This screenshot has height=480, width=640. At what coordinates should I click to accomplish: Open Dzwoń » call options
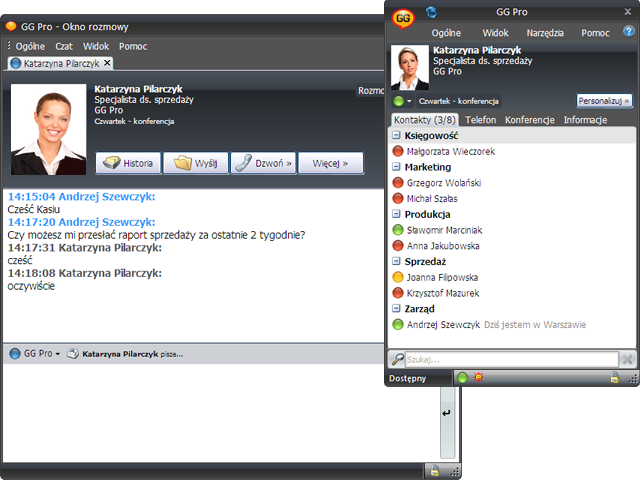(263, 163)
